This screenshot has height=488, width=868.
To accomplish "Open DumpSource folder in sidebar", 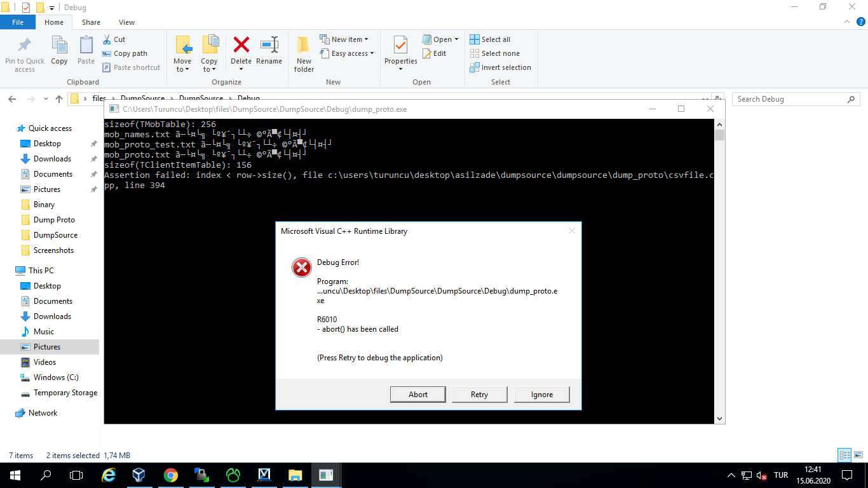I will (55, 235).
